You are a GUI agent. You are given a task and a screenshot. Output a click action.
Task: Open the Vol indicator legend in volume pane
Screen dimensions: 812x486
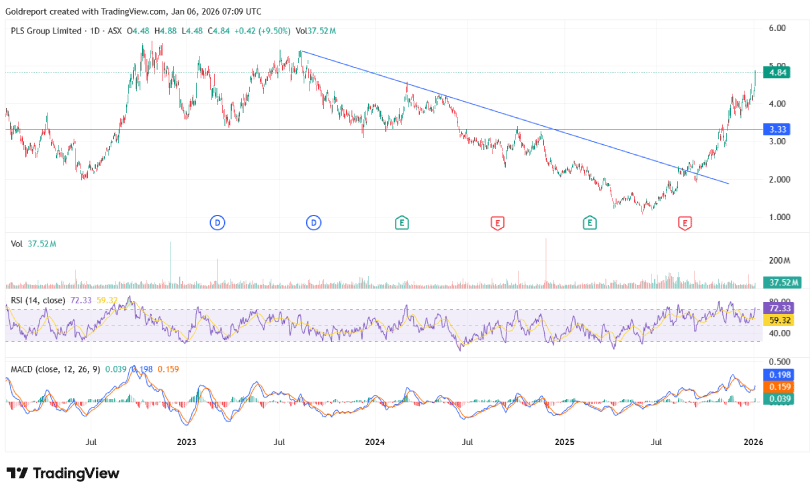tap(16, 243)
